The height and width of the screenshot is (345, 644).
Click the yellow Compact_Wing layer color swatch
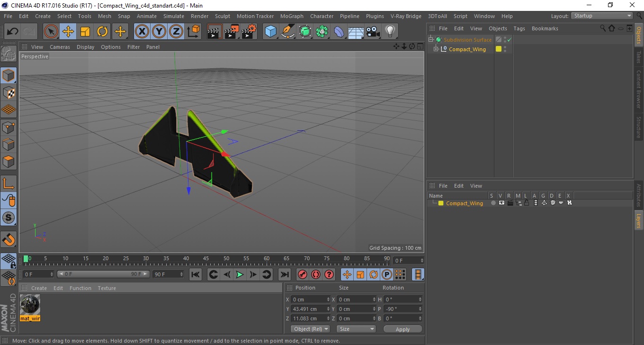pyautogui.click(x=441, y=203)
